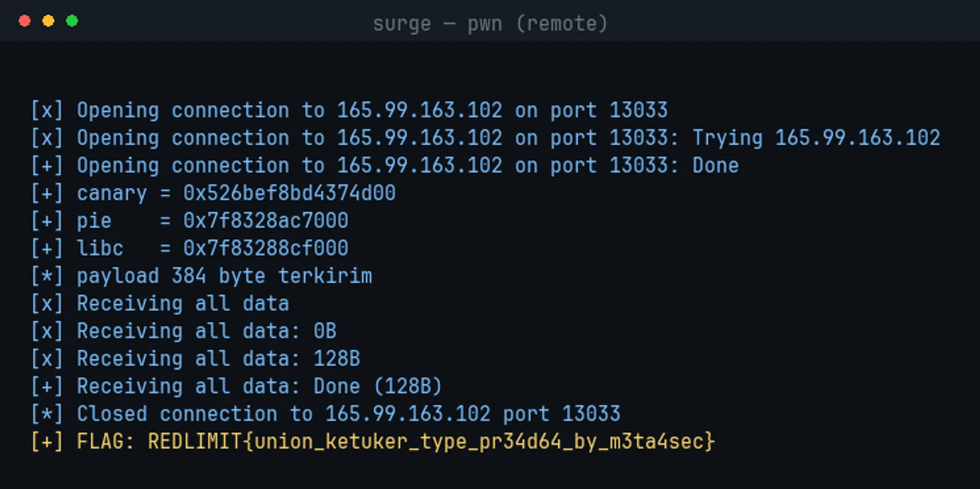Select line ending 'Trying 165.99.163.102'
The width and height of the screenshot is (980, 489).
click(485, 138)
